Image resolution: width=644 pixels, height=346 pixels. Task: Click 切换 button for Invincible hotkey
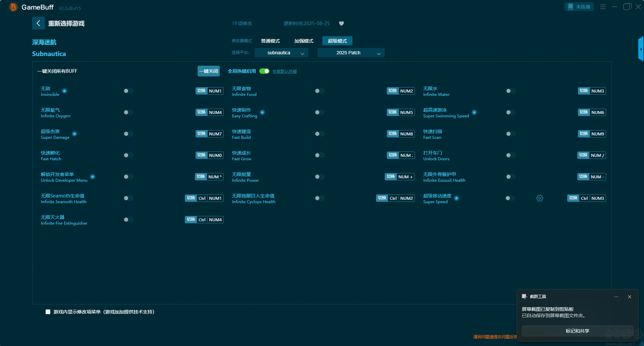click(201, 91)
